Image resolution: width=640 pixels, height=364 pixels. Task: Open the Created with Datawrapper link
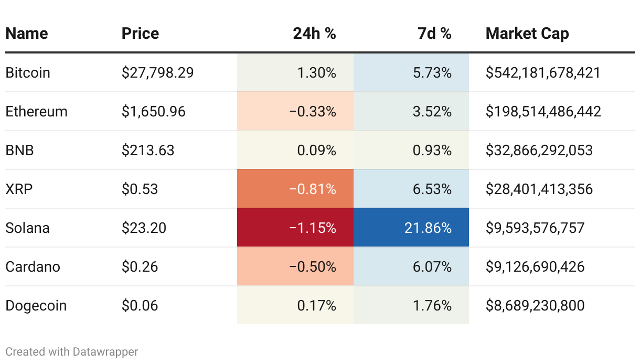point(72,351)
